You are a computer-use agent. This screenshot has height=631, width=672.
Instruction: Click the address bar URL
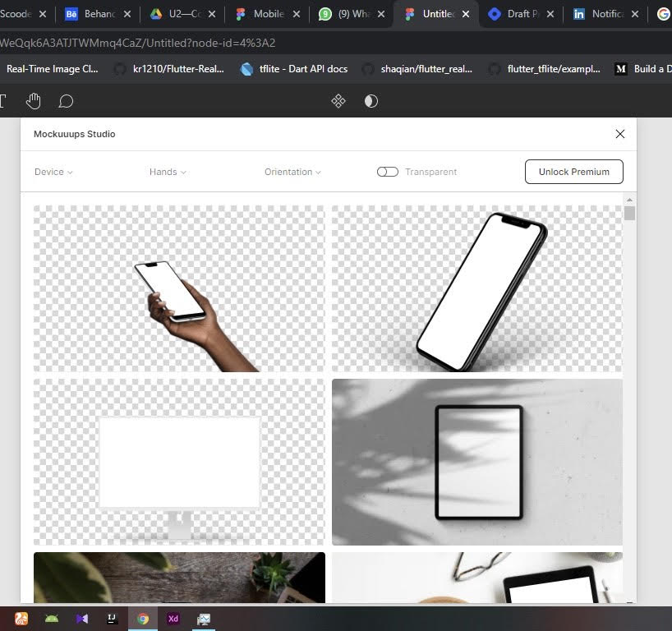tap(137, 43)
